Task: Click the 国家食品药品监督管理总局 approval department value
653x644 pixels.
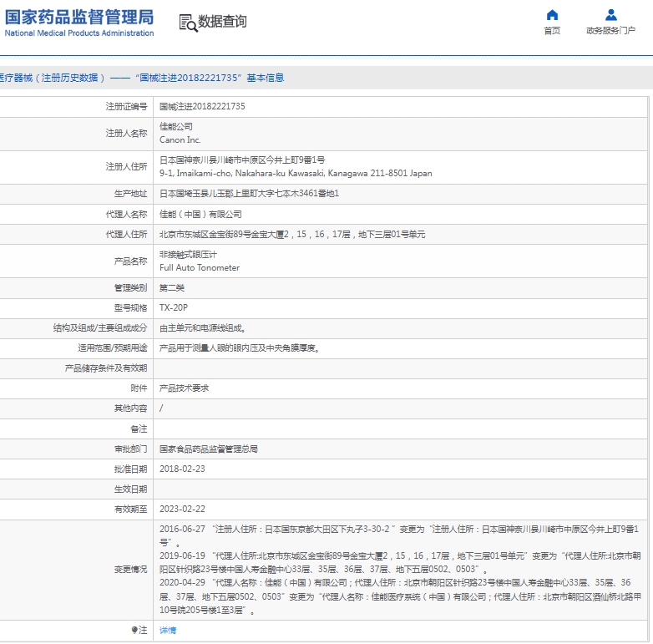Action: [209, 449]
